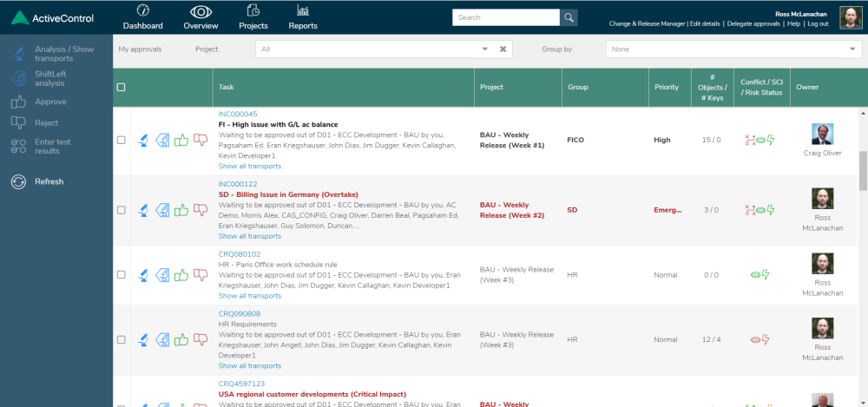Approve INC000122 with the green thumbs-up
This screenshot has height=407, width=868.
pyautogui.click(x=181, y=210)
